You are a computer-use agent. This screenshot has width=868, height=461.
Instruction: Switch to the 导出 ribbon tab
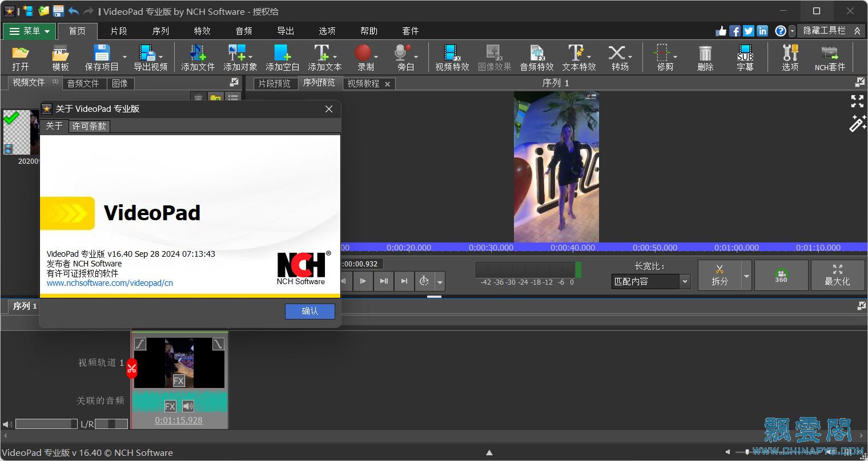(x=286, y=31)
